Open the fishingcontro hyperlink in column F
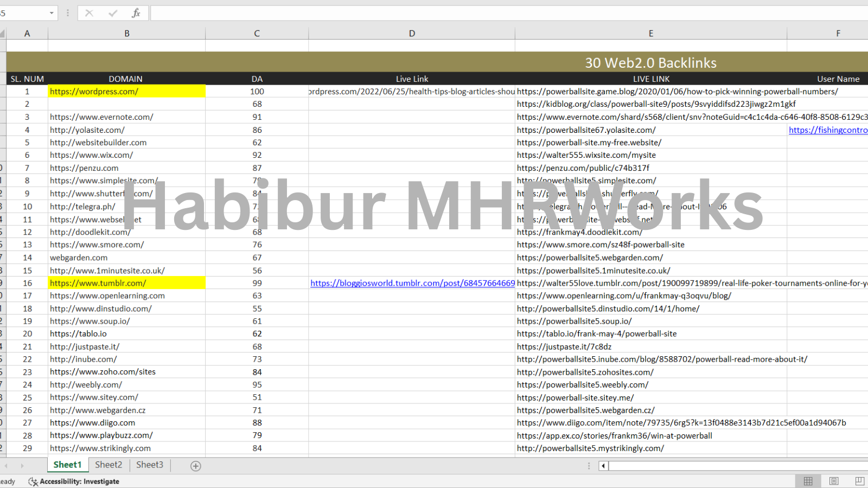The image size is (868, 488). (828, 130)
